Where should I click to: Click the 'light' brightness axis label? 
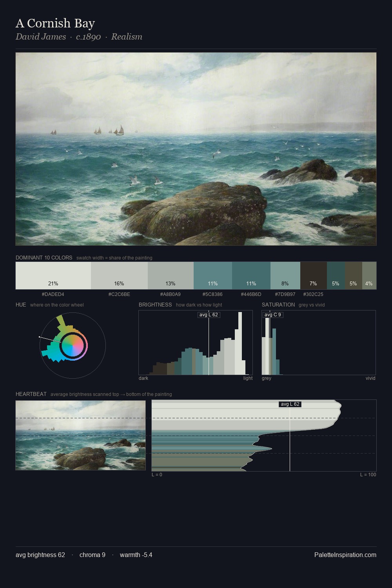[248, 378]
